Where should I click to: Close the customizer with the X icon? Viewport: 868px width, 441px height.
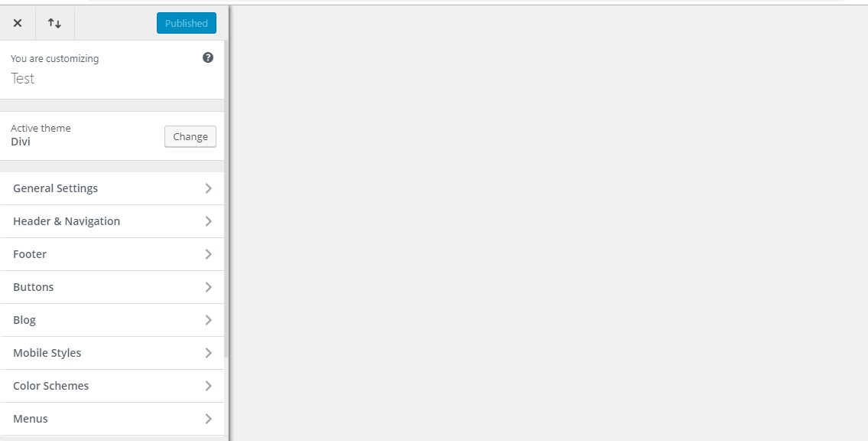pyautogui.click(x=18, y=23)
